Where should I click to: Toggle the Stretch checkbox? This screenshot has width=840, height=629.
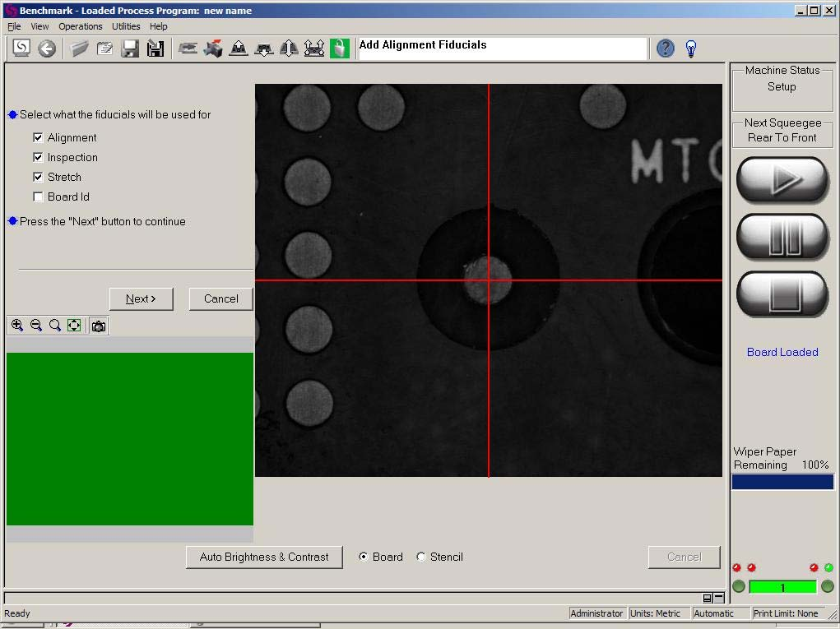[38, 177]
